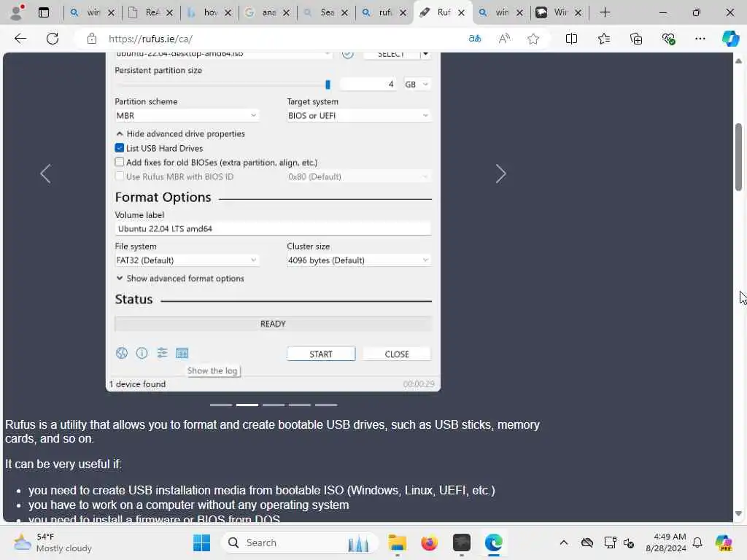Click Rufus language globe icon
Image resolution: width=747 pixels, height=560 pixels.
click(x=122, y=353)
